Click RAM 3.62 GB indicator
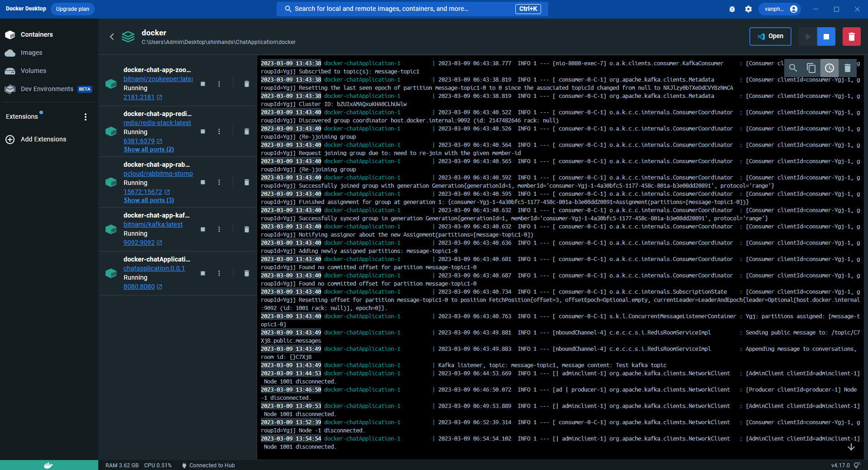The image size is (868, 470). [122, 465]
